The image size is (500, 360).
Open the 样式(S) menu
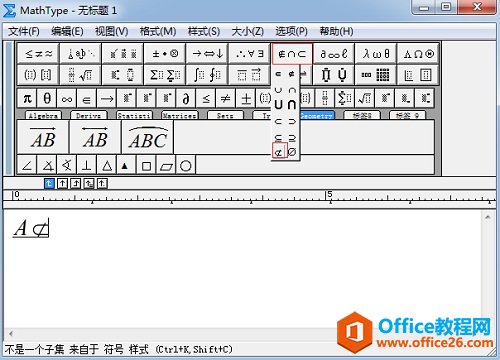pos(204,31)
